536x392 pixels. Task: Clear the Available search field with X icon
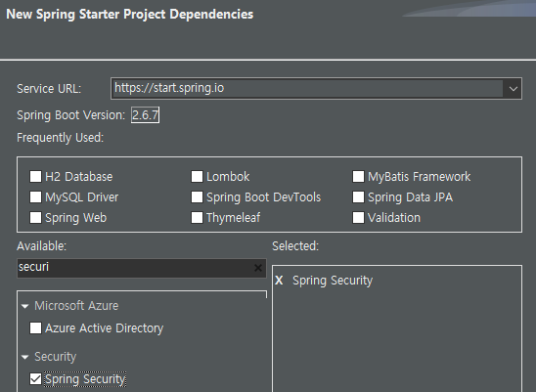tap(258, 268)
